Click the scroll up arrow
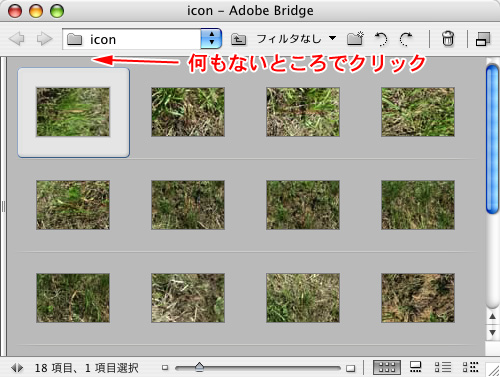 (492, 316)
